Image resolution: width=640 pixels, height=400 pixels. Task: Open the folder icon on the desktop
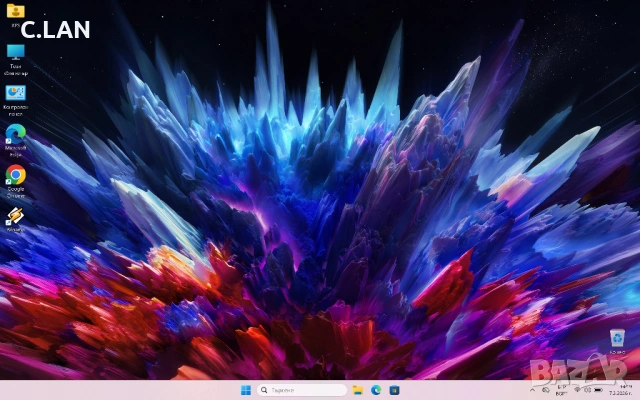point(15,11)
